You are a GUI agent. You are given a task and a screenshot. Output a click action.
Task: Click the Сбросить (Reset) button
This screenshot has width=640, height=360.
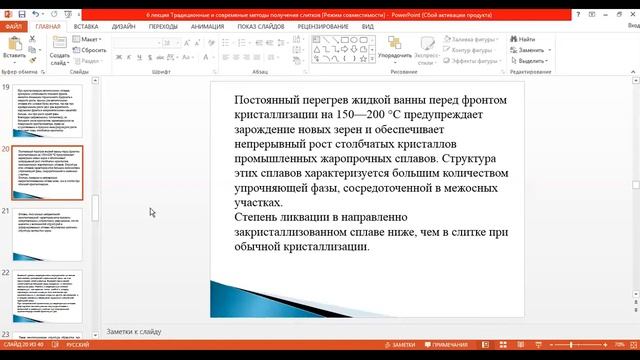(89, 50)
